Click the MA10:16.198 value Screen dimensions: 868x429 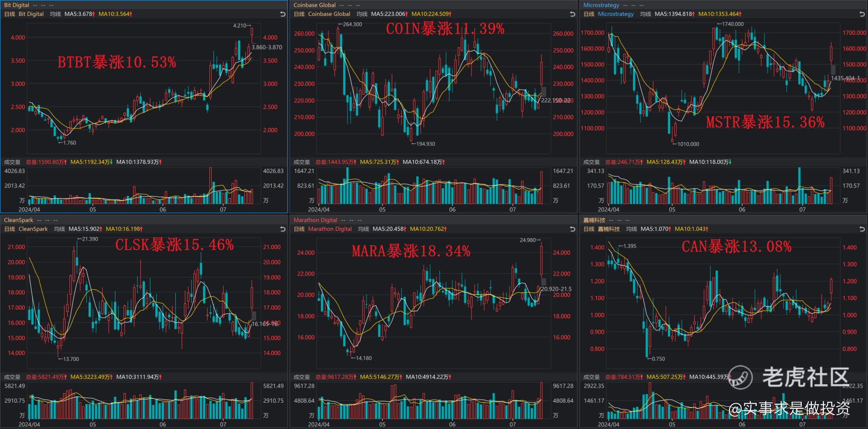124,229
